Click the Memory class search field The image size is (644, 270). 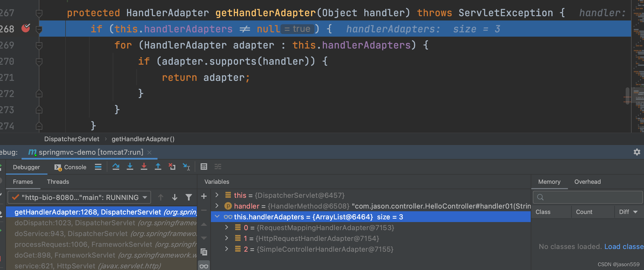tap(588, 197)
